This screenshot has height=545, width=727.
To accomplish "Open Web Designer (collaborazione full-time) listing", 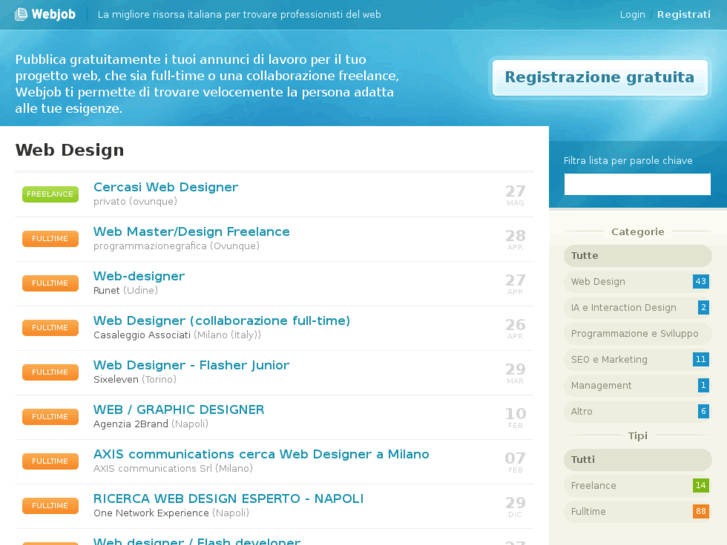I will 222,321.
